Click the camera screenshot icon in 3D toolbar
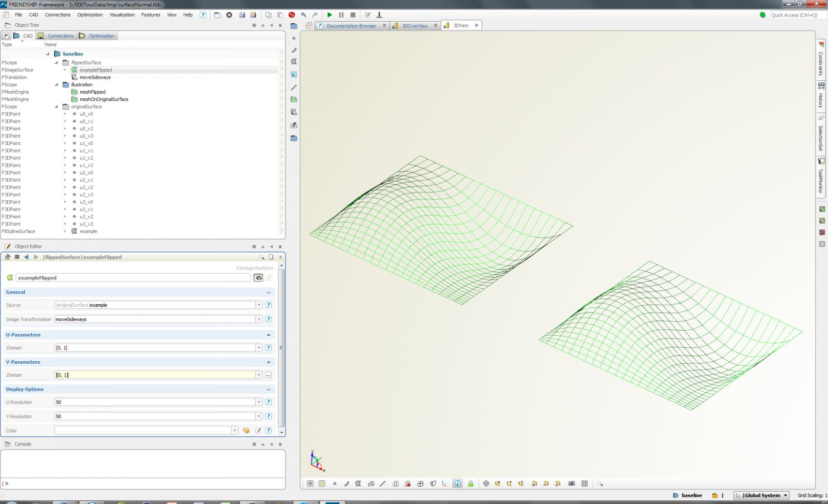 (x=571, y=483)
